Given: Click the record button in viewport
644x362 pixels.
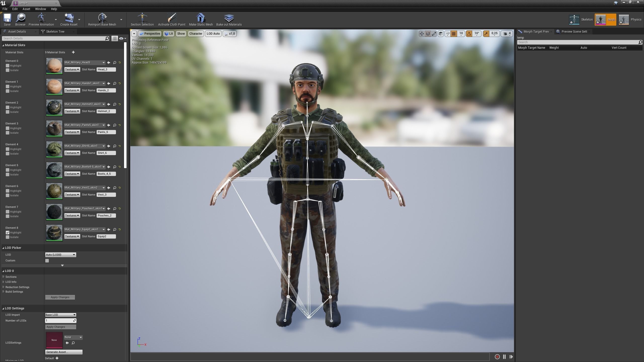Looking at the screenshot, I should (497, 357).
